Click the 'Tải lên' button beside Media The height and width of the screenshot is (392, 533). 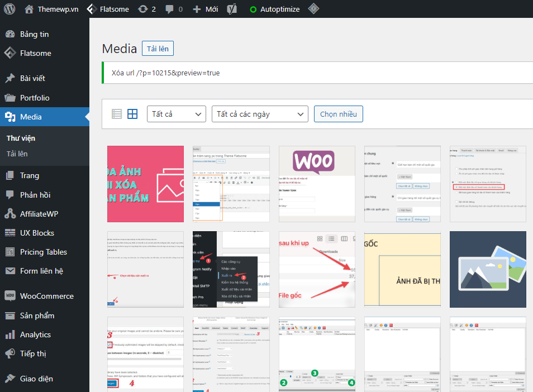pyautogui.click(x=158, y=49)
